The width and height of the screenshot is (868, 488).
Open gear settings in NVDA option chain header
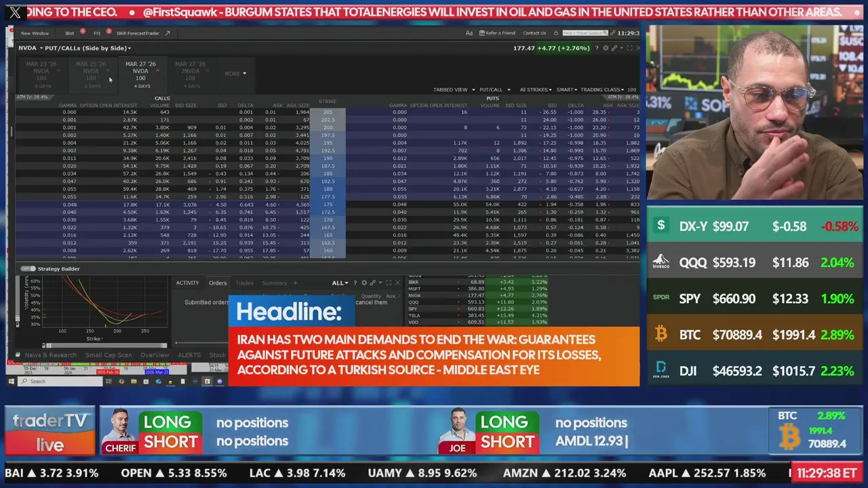(x=606, y=48)
